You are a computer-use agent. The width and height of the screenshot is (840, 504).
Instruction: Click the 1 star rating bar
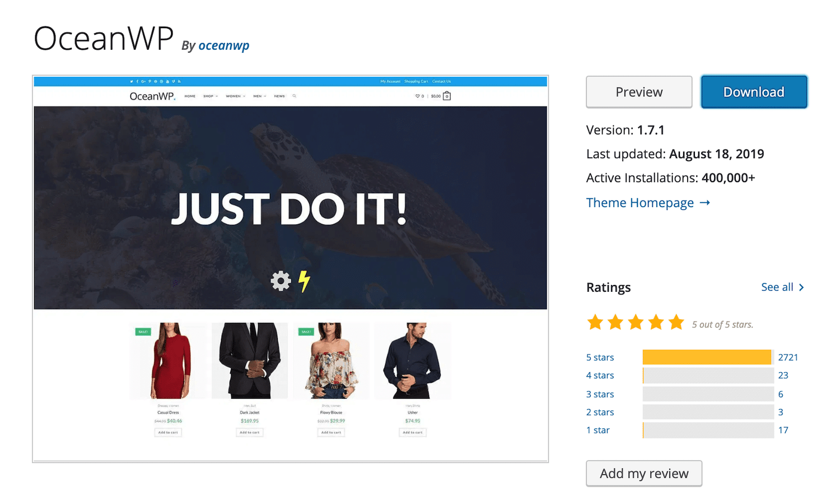point(708,430)
